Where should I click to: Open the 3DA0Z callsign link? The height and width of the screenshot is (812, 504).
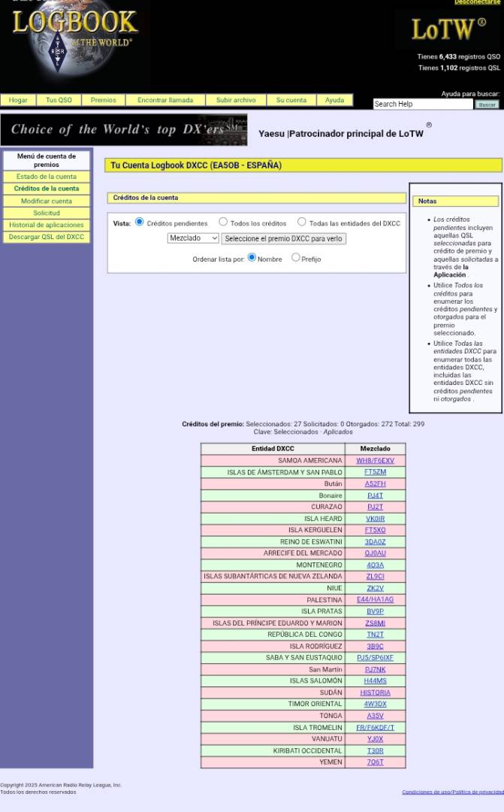pos(375,541)
